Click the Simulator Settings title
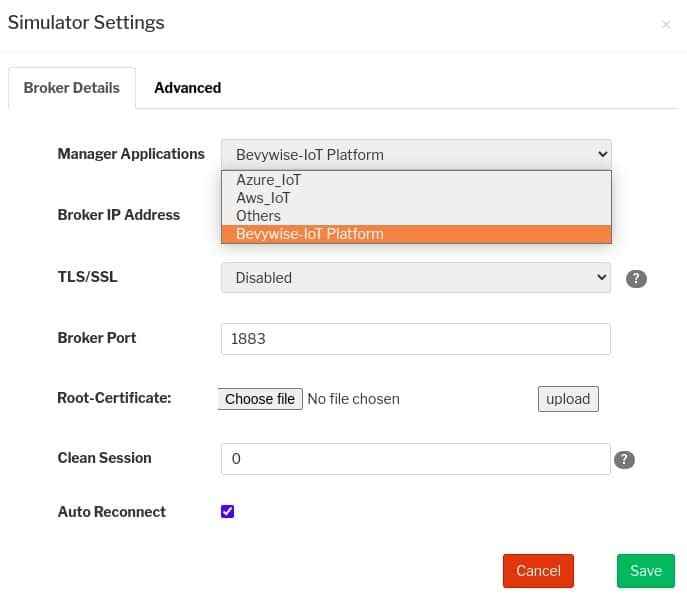Viewport: 687px width, 596px height. [86, 23]
